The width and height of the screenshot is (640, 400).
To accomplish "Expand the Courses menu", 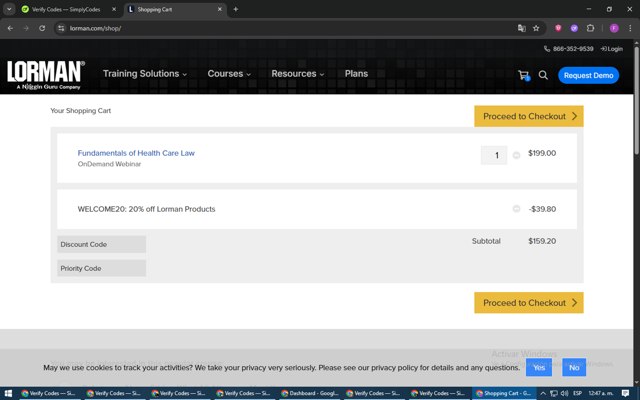I will point(229,74).
